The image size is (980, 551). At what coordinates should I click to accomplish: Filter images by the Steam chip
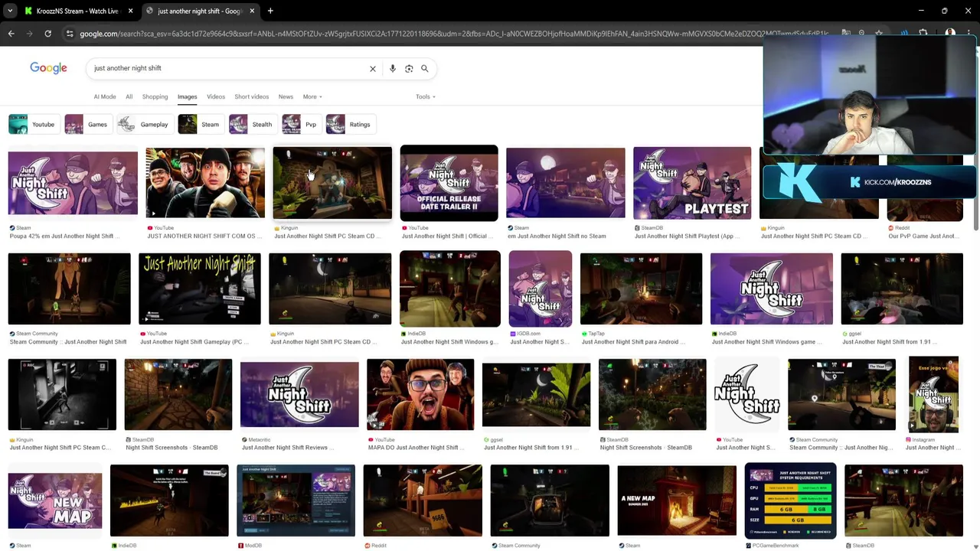click(201, 124)
